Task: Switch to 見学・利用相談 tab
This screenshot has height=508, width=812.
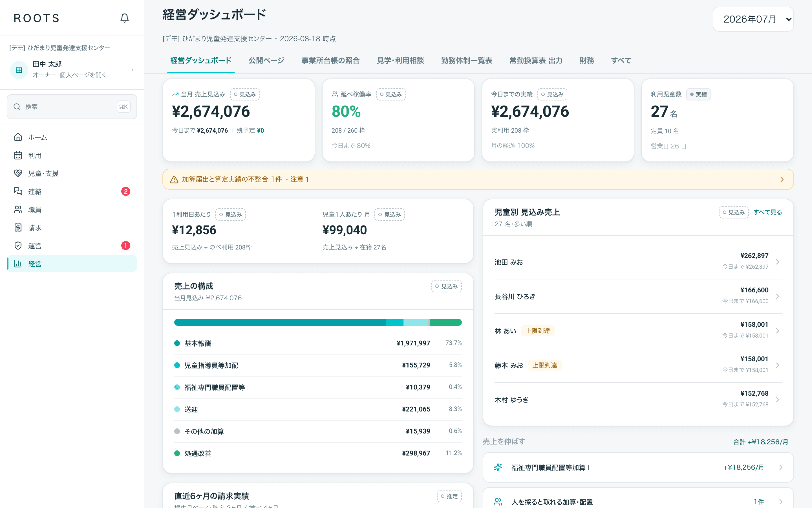Action: [x=400, y=60]
